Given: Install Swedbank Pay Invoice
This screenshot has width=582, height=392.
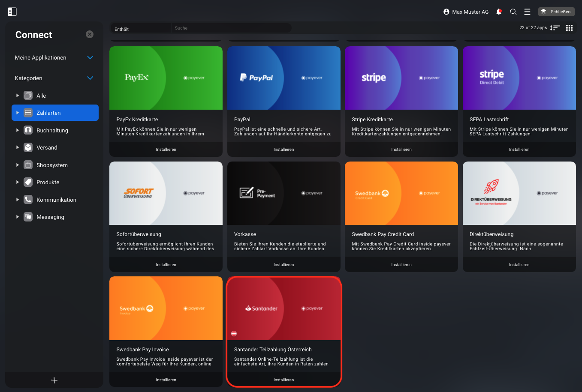Looking at the screenshot, I should [x=166, y=380].
